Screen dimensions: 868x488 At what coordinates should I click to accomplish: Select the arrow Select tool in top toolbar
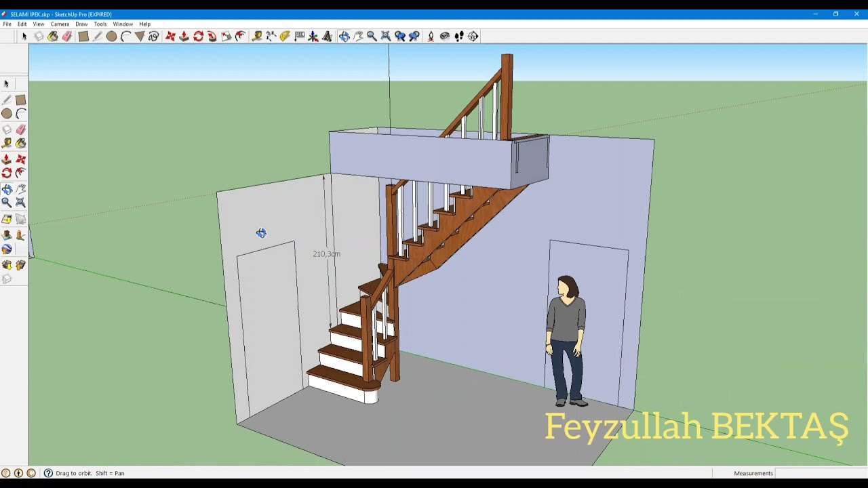pyautogui.click(x=24, y=36)
